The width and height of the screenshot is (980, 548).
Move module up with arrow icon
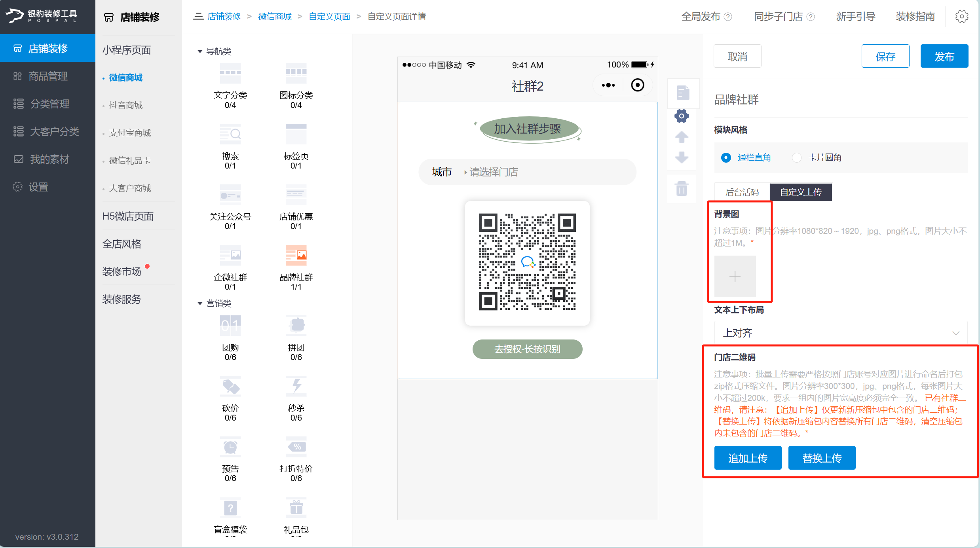682,137
